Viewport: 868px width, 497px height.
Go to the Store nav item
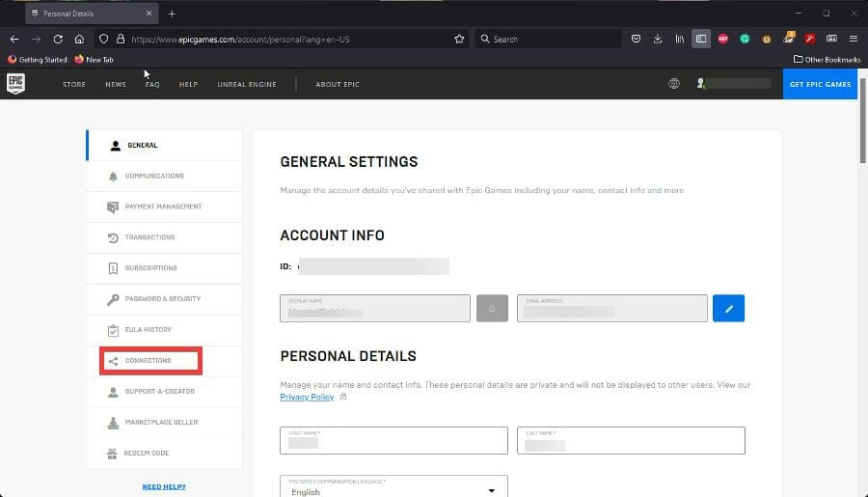[x=74, y=84]
